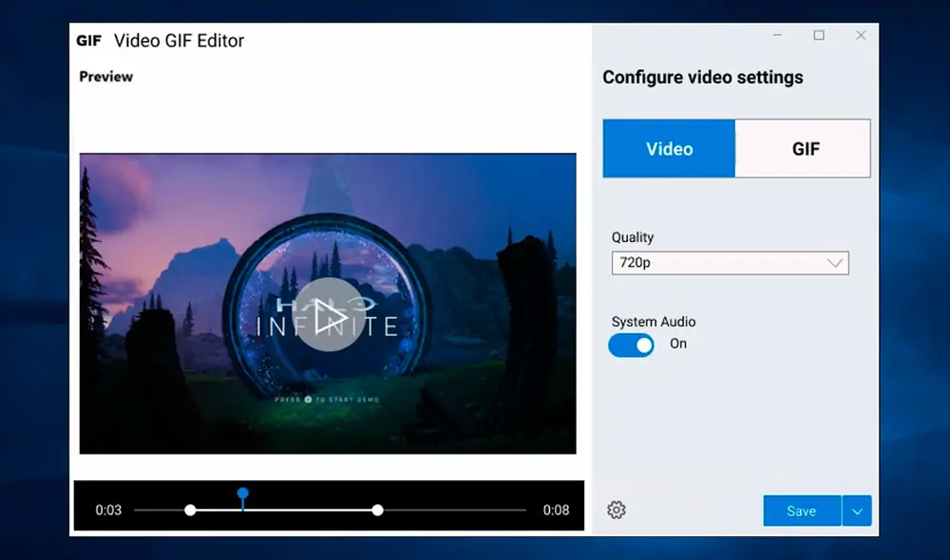Switch to the GIF tab

[803, 148]
